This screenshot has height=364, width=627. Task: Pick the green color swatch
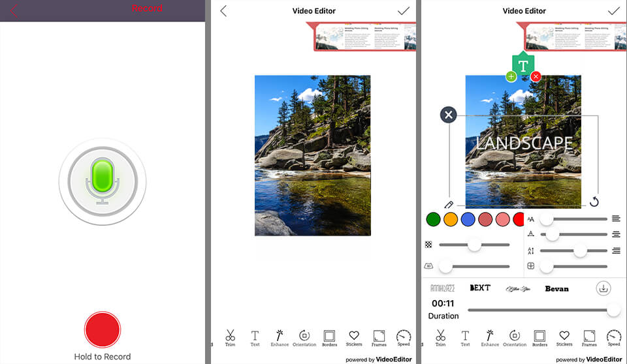[433, 219]
